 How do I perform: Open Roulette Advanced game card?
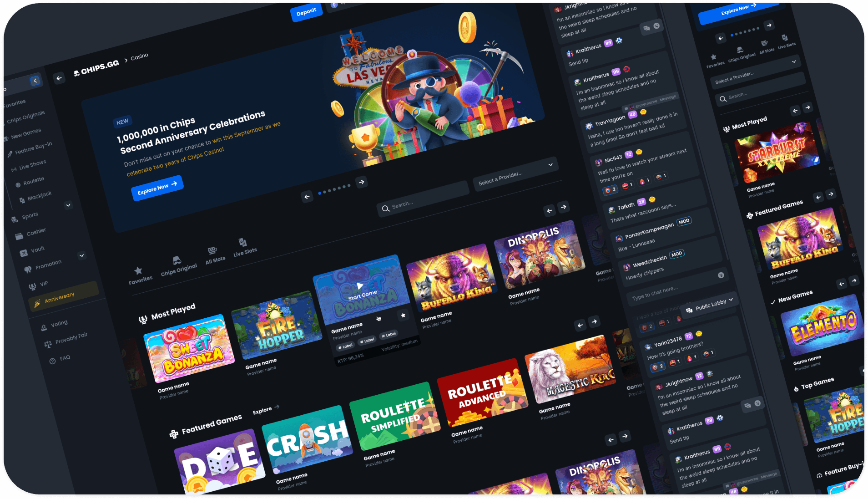point(482,392)
